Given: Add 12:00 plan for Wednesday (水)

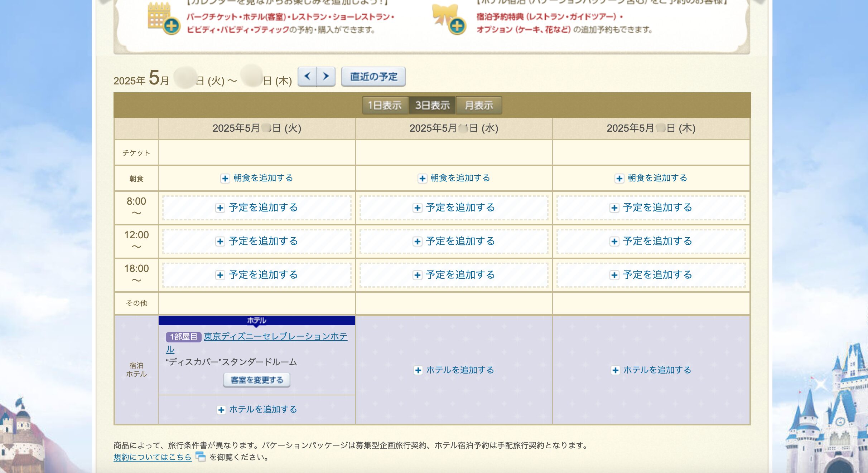Looking at the screenshot, I should (x=454, y=241).
